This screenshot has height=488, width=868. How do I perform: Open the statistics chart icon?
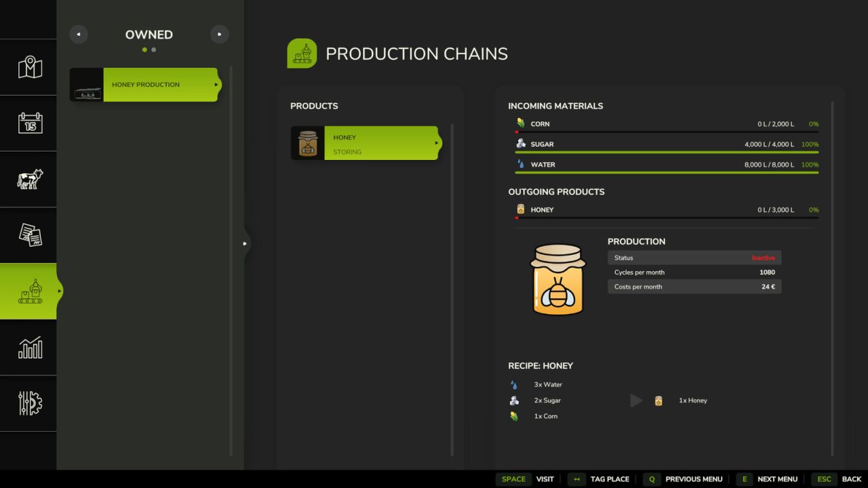coord(30,347)
